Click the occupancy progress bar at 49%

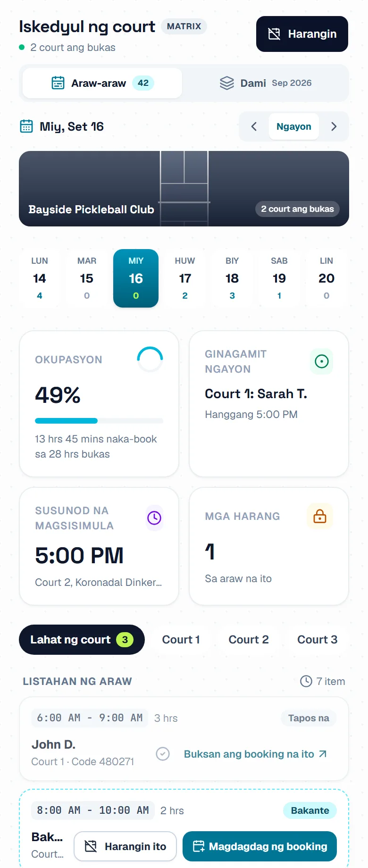(x=99, y=421)
